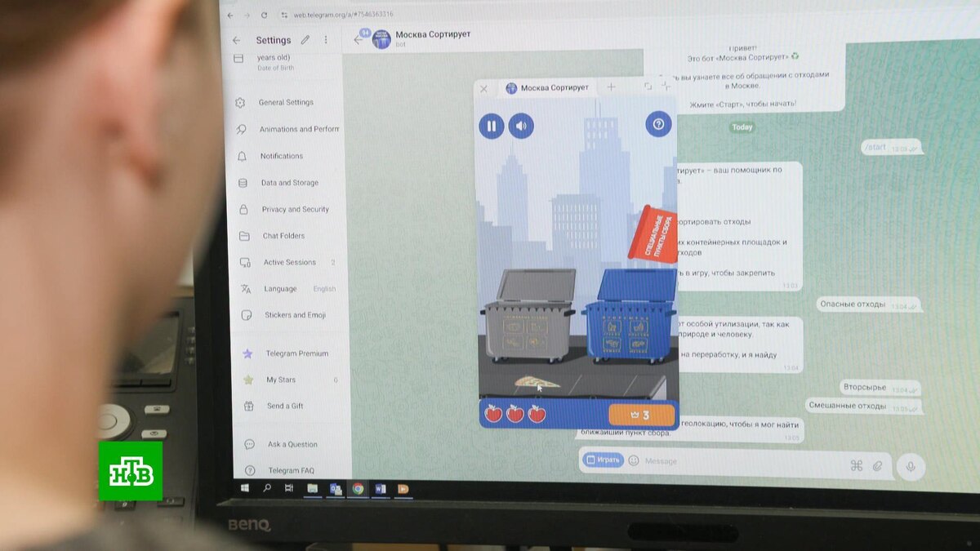
Task: Open General Settings
Action: pos(287,103)
